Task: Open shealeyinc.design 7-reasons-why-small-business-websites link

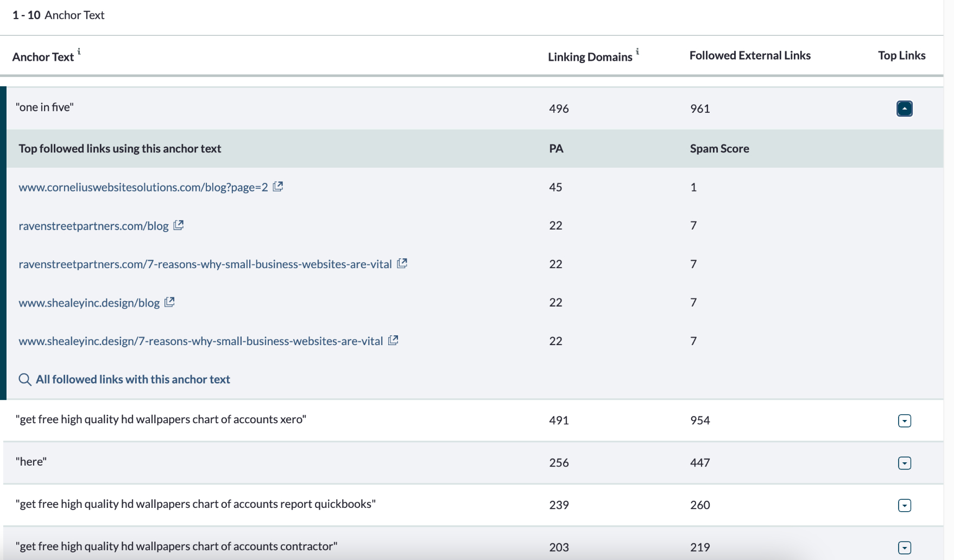Action: point(200,341)
